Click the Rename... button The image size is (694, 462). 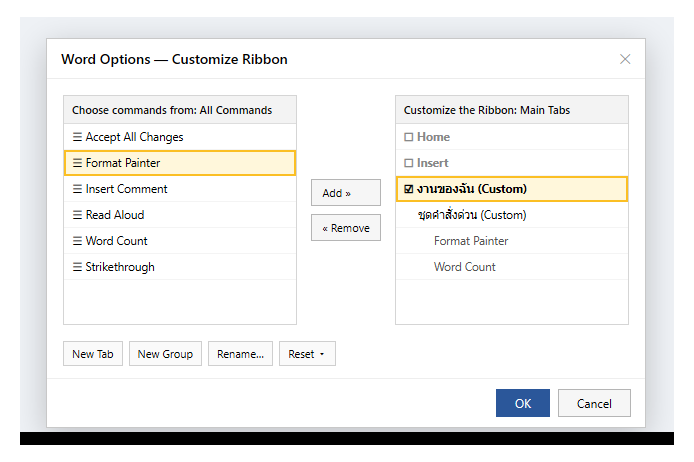(240, 354)
